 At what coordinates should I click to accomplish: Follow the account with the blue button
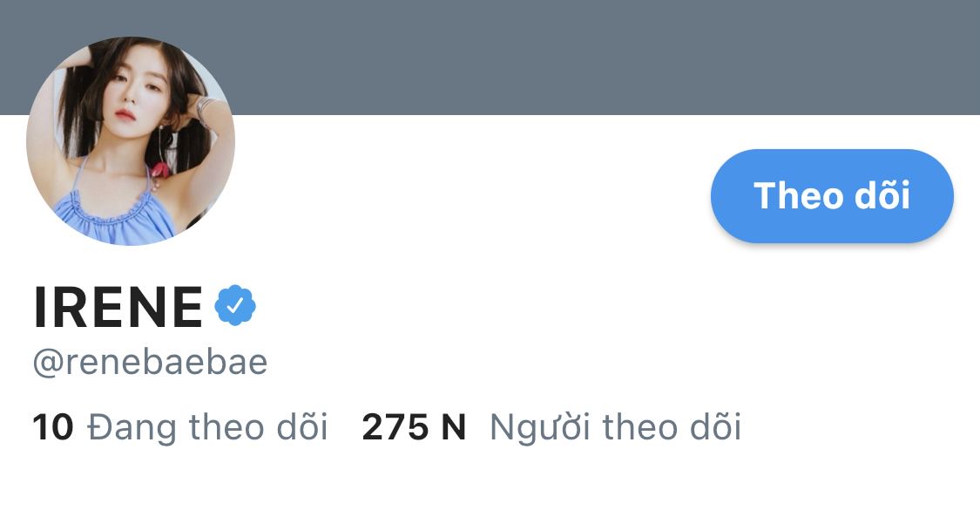pyautogui.click(x=832, y=196)
